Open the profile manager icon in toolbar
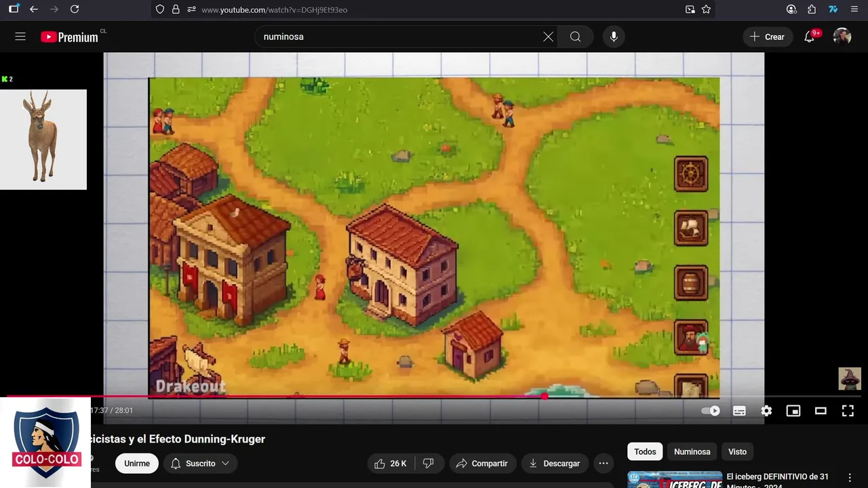868x488 pixels. pos(791,9)
